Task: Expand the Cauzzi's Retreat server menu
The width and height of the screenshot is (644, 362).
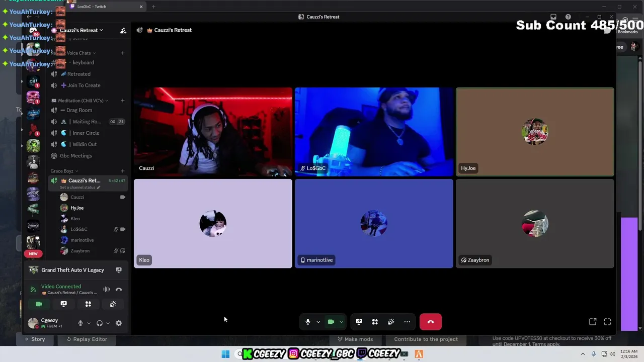Action: click(80, 30)
